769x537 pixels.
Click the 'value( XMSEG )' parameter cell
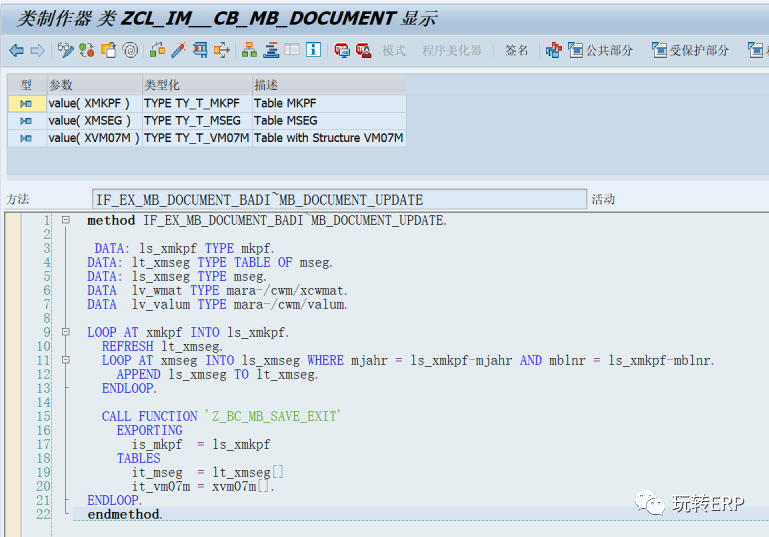[94, 121]
